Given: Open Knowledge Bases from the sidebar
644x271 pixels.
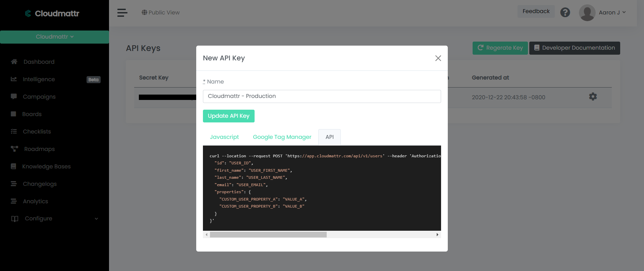Looking at the screenshot, I should point(46,166).
